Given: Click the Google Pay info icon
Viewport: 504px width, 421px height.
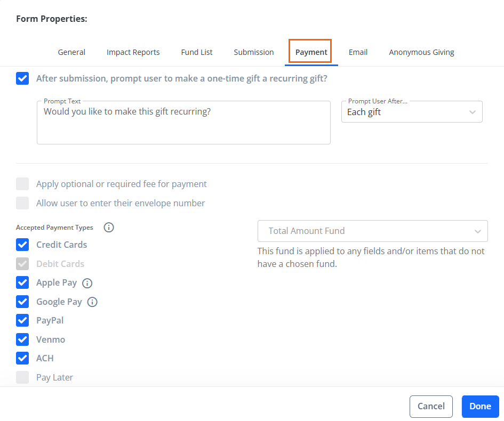Looking at the screenshot, I should click(92, 302).
